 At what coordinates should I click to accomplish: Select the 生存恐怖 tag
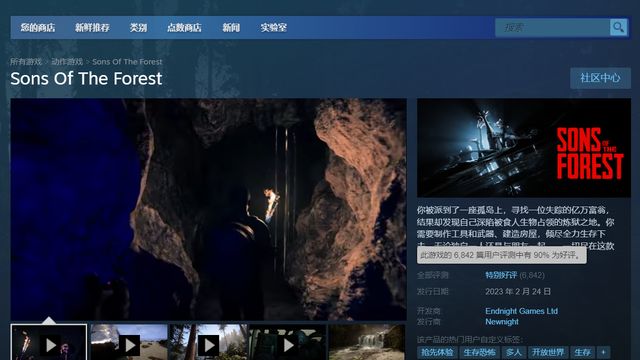pyautogui.click(x=479, y=352)
